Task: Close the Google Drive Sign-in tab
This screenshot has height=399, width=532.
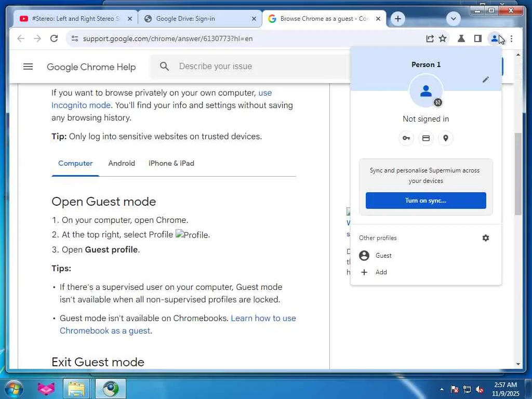Action: coord(254,19)
